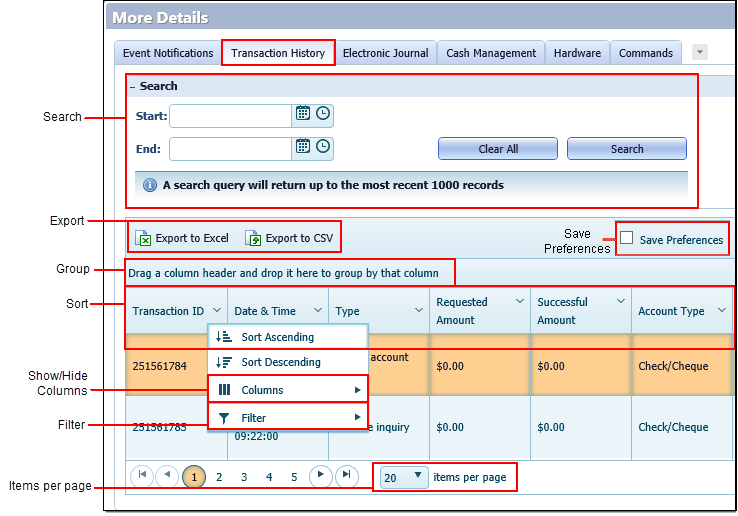Click the Search button
This screenshot has height=516, width=738.
pos(627,149)
